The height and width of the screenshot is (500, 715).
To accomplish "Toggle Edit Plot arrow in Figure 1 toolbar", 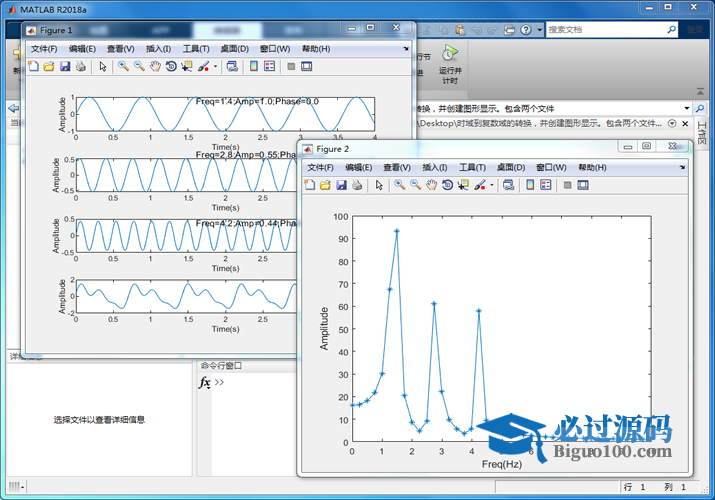I will [103, 67].
